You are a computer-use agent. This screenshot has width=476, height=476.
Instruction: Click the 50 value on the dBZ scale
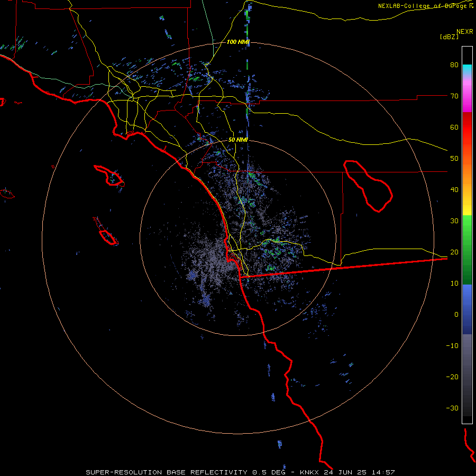[x=454, y=159]
